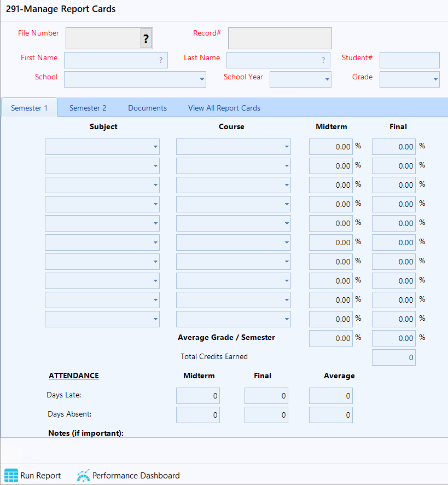Switch to the Semester 2 tab

pos(88,108)
